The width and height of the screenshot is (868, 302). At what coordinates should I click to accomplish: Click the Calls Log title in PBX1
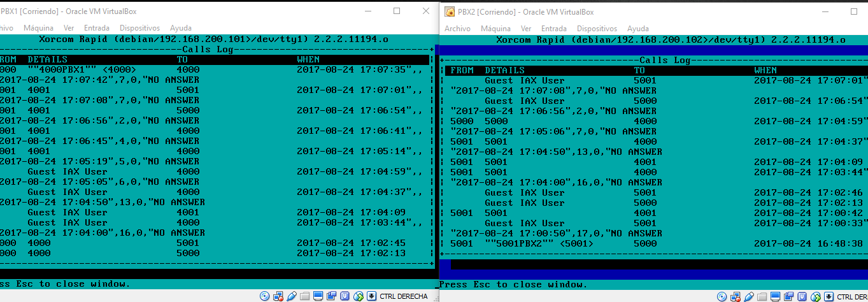tap(208, 49)
